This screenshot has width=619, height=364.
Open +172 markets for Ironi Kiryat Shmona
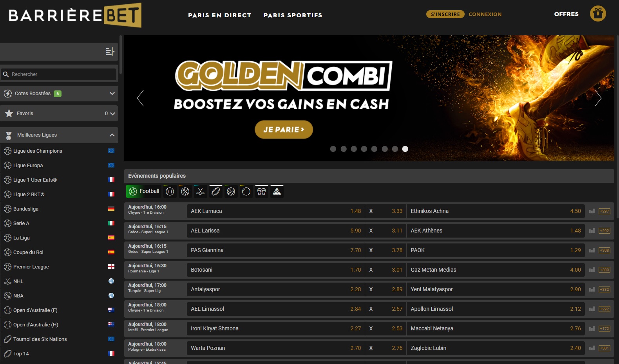pyautogui.click(x=605, y=328)
